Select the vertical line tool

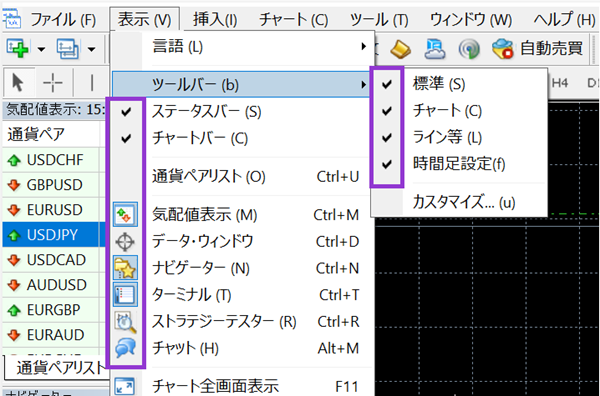(91, 83)
